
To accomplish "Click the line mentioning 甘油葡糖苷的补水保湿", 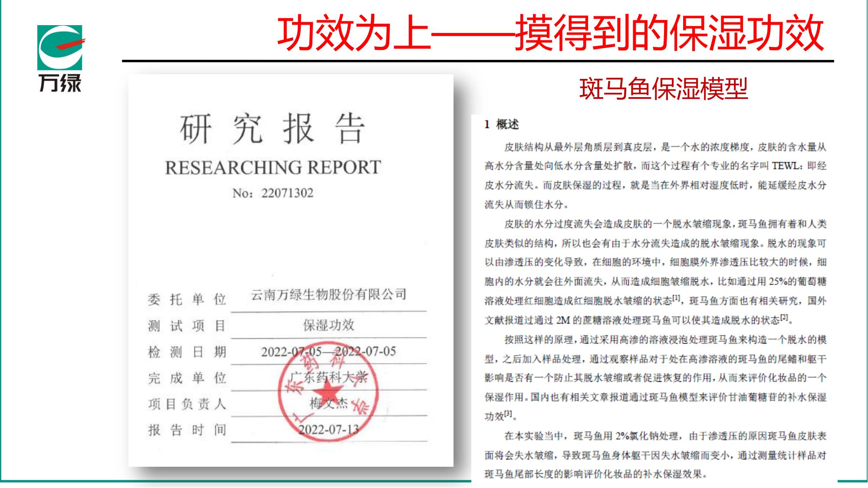I will tap(655, 397).
